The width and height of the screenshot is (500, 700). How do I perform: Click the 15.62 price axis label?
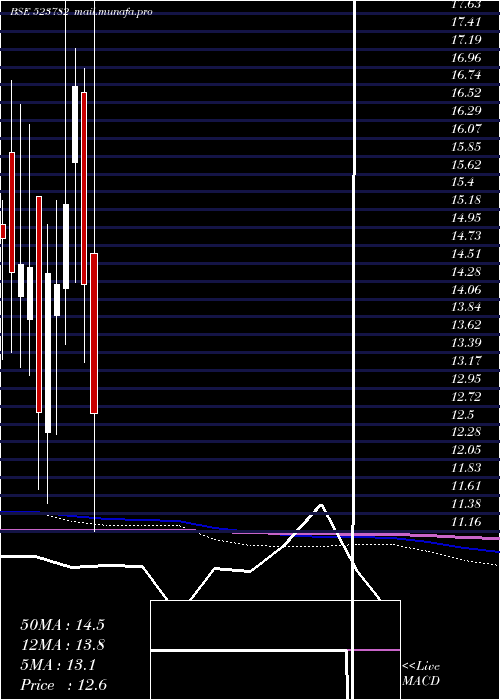(466, 164)
